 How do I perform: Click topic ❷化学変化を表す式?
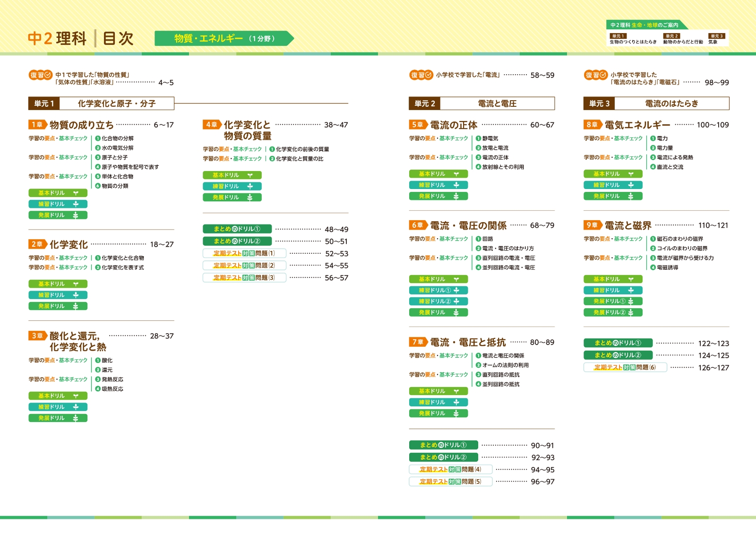[x=120, y=267]
